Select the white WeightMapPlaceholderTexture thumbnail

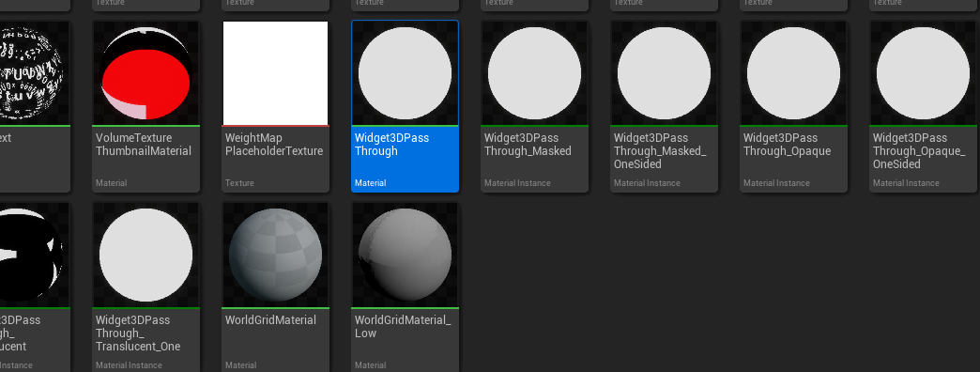click(x=276, y=73)
